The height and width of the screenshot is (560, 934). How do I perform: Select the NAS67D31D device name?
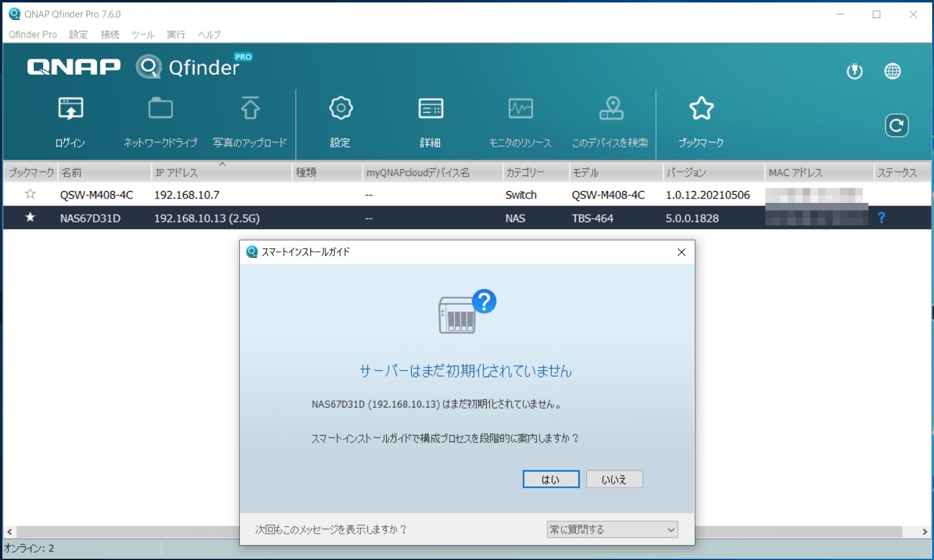(90, 218)
